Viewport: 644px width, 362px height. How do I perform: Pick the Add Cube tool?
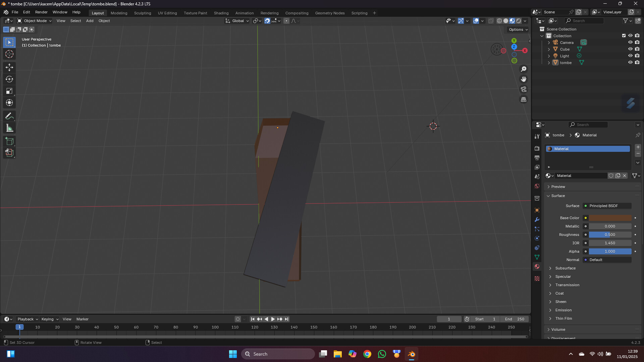point(9,141)
